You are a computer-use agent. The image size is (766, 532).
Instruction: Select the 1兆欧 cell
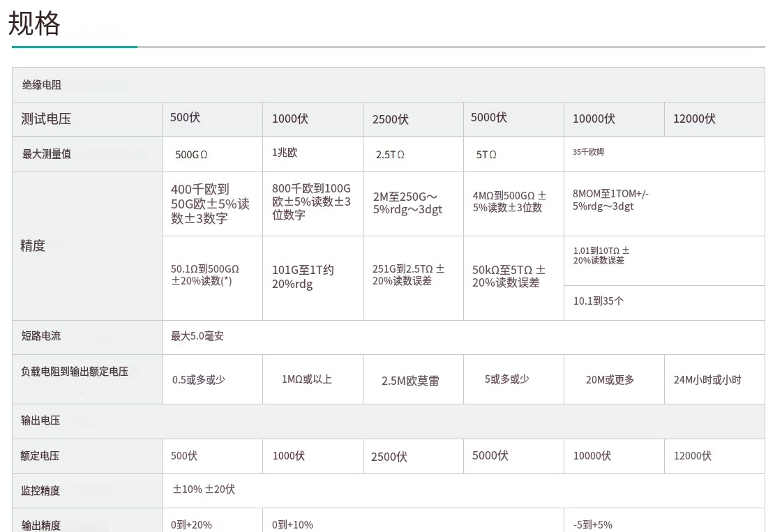[x=285, y=153]
